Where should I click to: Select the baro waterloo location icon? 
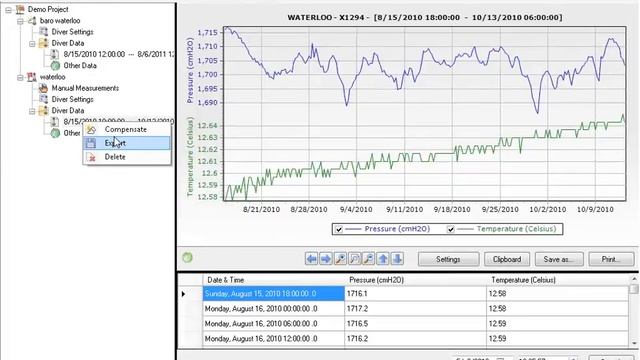pyautogui.click(x=32, y=20)
